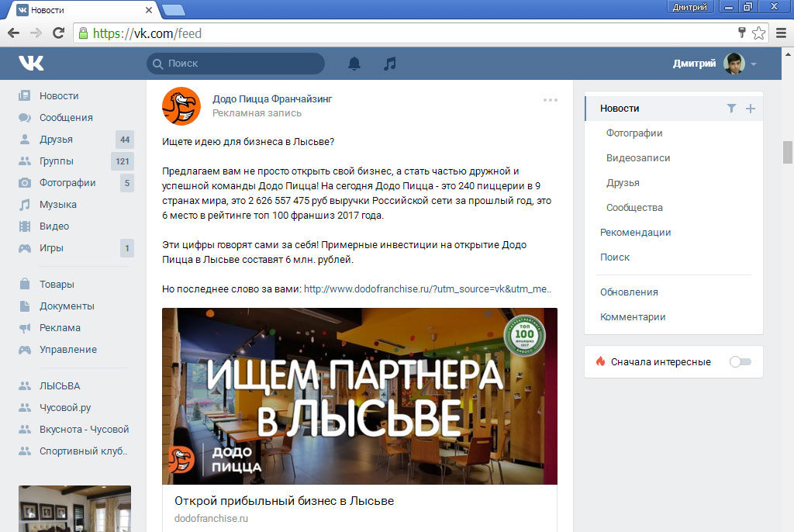Screen dimensions: 794x532
Task: Switch to Друзья news filter
Action: pyautogui.click(x=623, y=183)
